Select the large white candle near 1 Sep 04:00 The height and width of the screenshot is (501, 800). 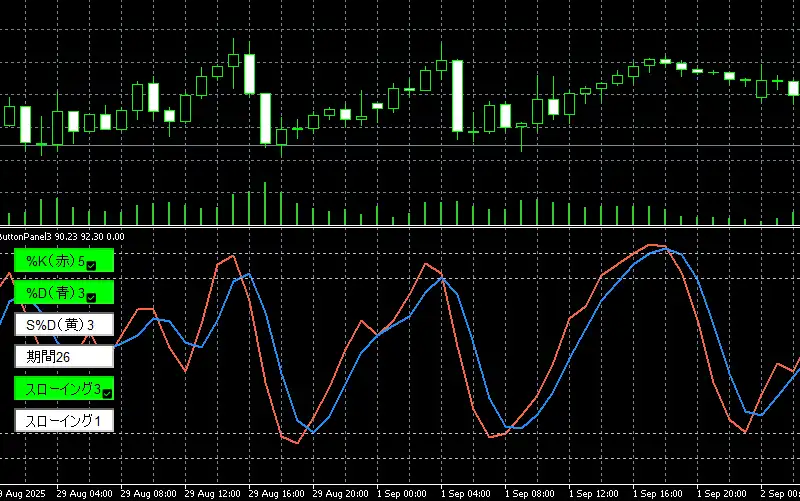457,96
